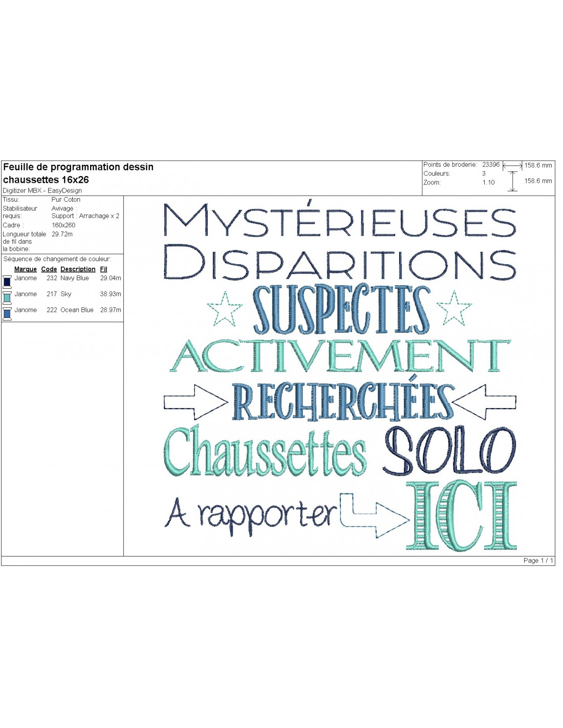The image size is (563, 728).
Task: Select the SOLO word in the design
Action: (x=449, y=451)
